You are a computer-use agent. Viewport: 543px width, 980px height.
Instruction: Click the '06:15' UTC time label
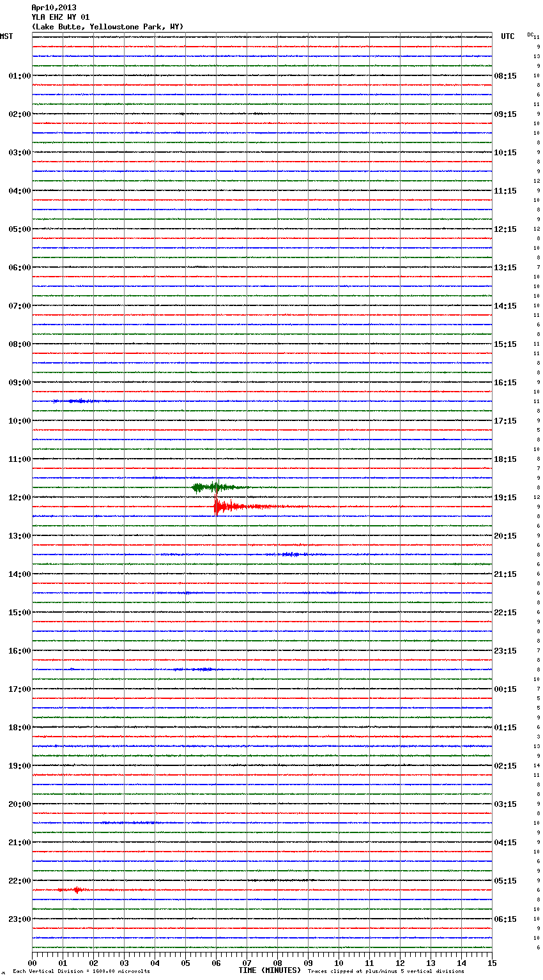(505, 919)
